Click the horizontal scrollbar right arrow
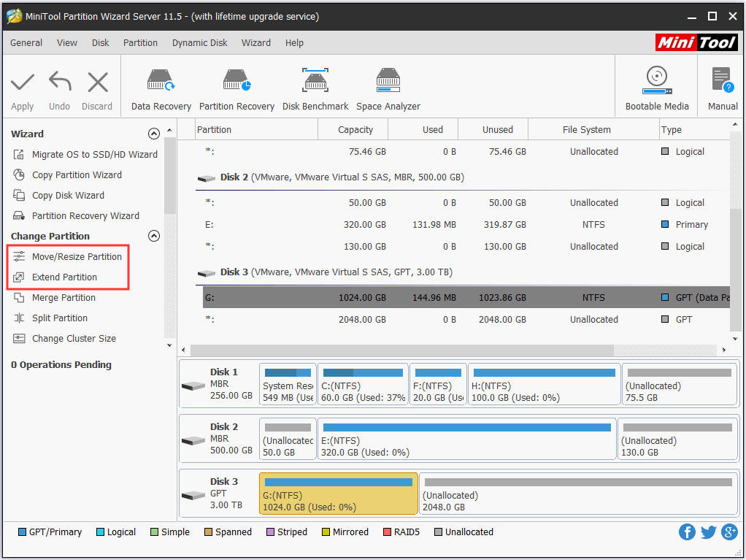Screen dimensions: 746x560 723,350
